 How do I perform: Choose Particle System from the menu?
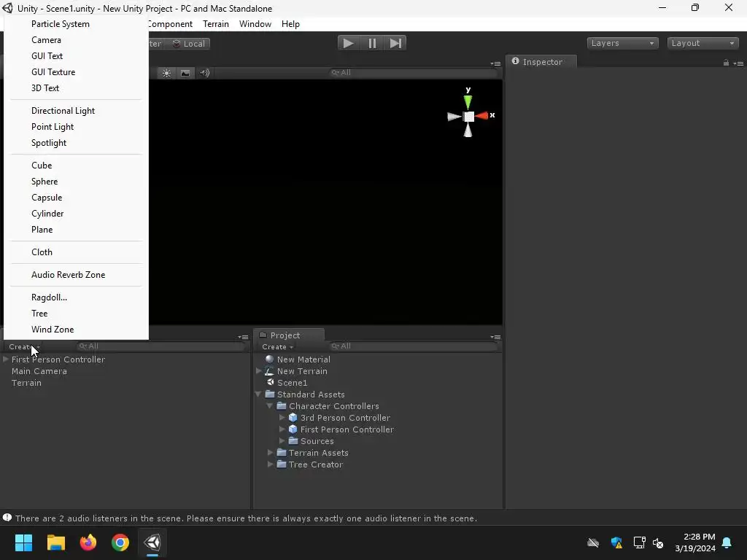coord(61,24)
